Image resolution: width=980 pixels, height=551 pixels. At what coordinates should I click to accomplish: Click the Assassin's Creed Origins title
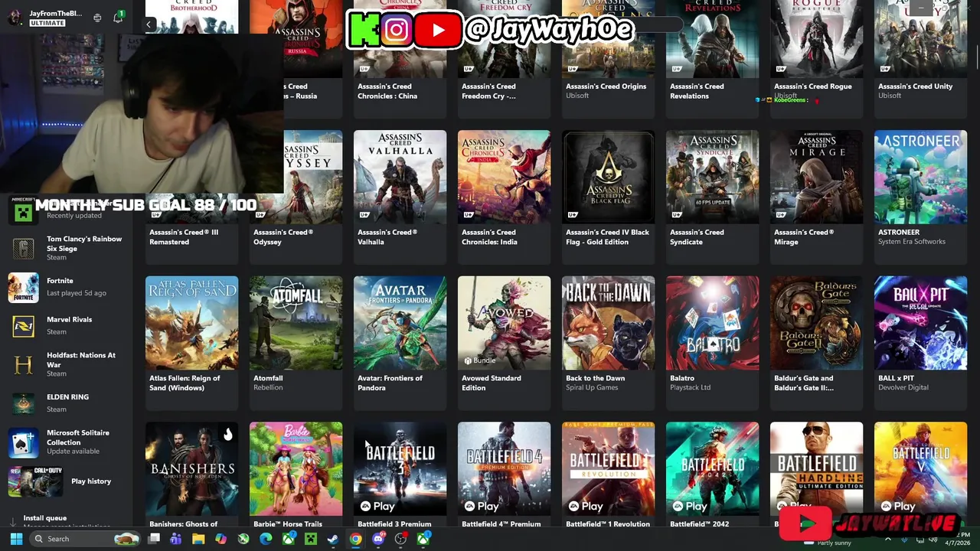pos(606,86)
